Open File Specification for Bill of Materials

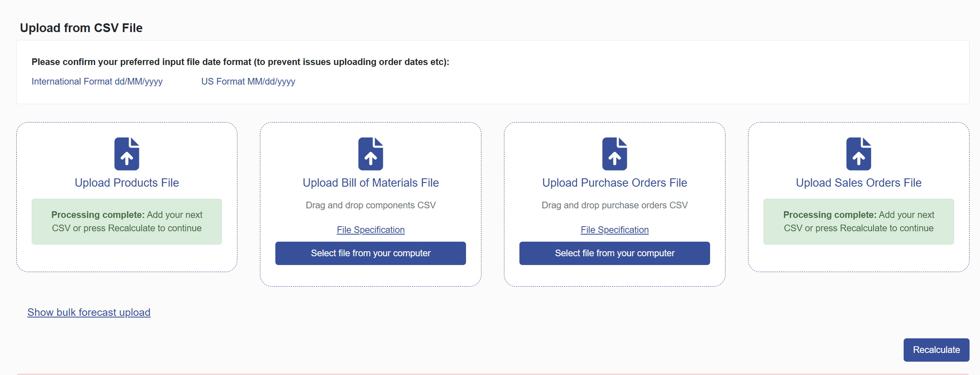(x=371, y=230)
